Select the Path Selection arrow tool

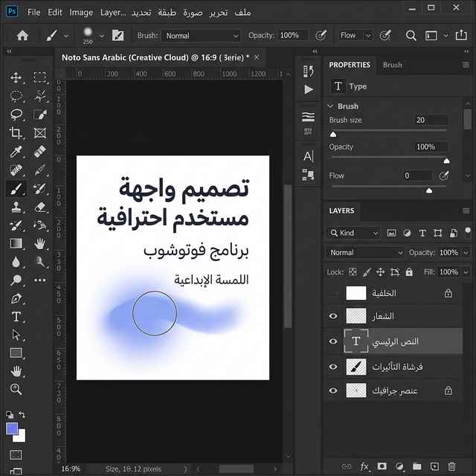[16, 335]
